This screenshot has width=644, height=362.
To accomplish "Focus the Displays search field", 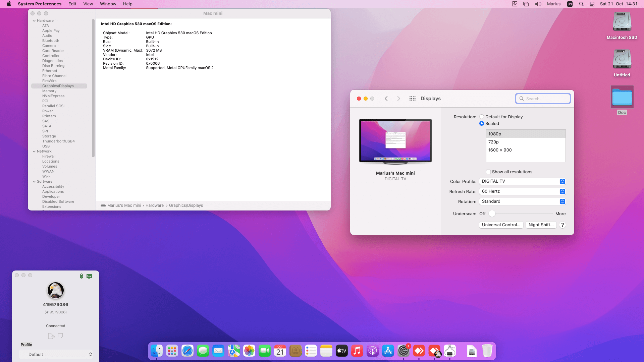I will coord(543,99).
